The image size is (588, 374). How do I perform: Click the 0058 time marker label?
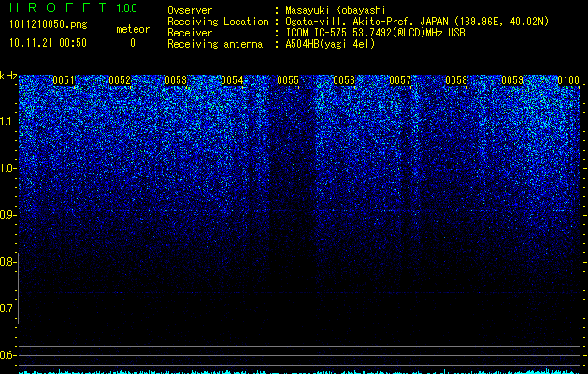(456, 80)
